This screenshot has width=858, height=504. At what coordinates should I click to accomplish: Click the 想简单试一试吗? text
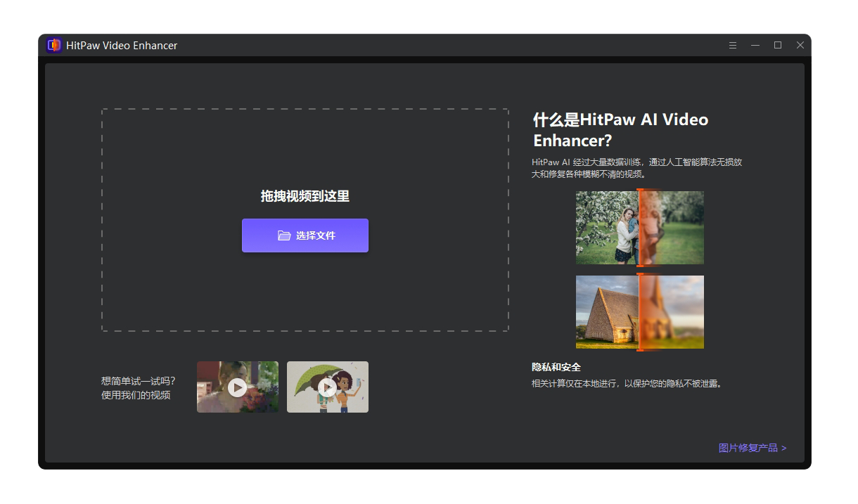(139, 381)
